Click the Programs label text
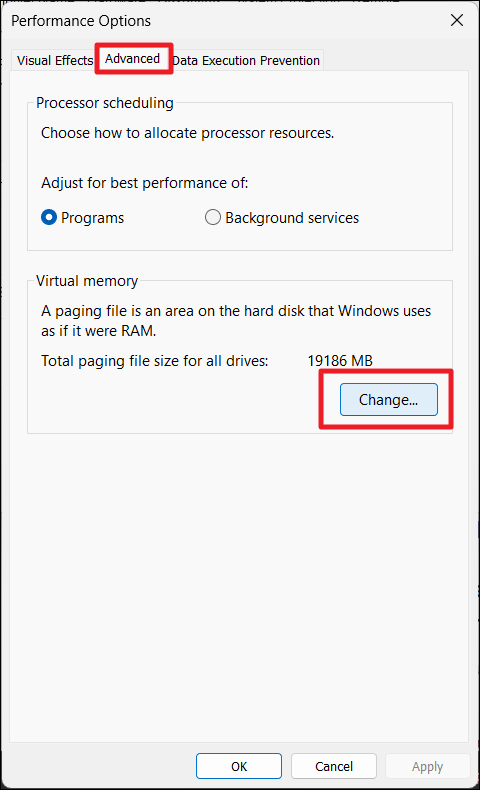Viewport: 480px width, 790px height. click(93, 218)
